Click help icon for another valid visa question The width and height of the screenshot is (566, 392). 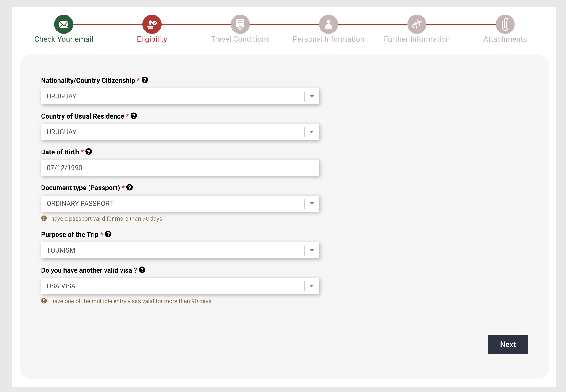tap(142, 270)
